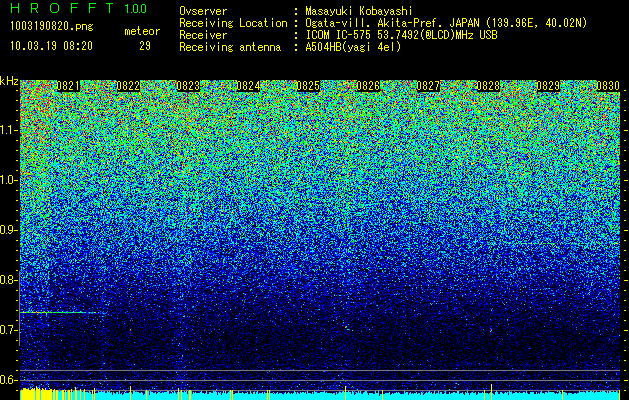Click the 1.1 frequency axis label

[9, 130]
